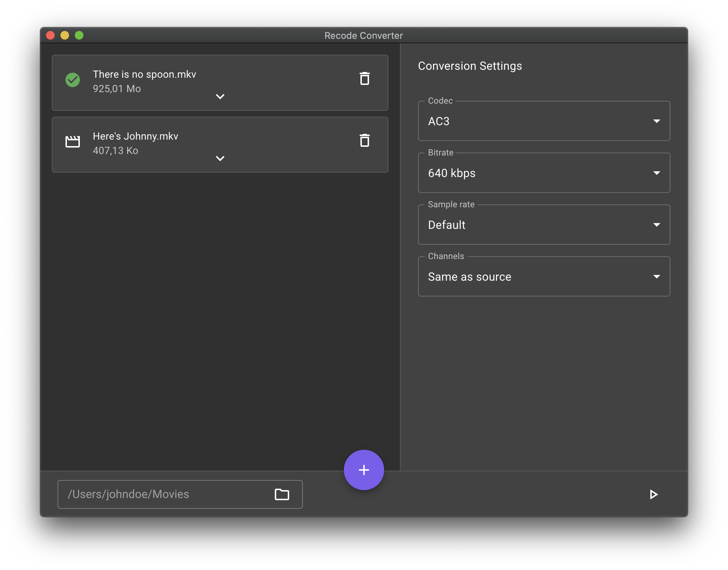Click the Conversion Settings heading
The image size is (728, 570).
point(470,66)
